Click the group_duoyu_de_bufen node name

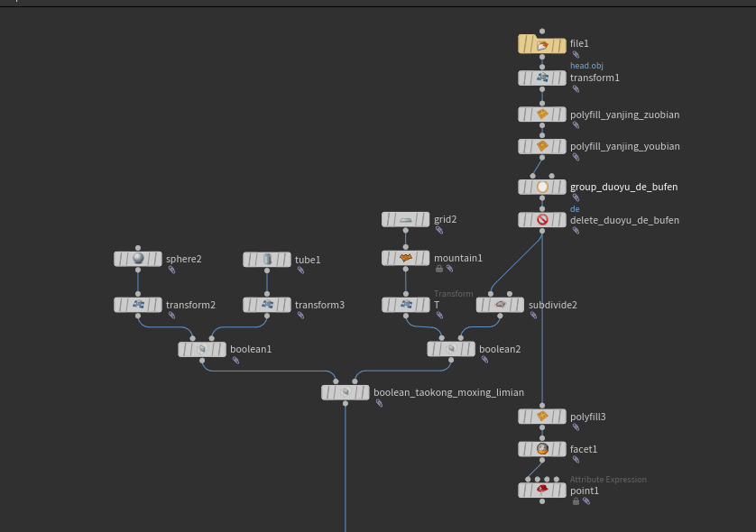(624, 187)
